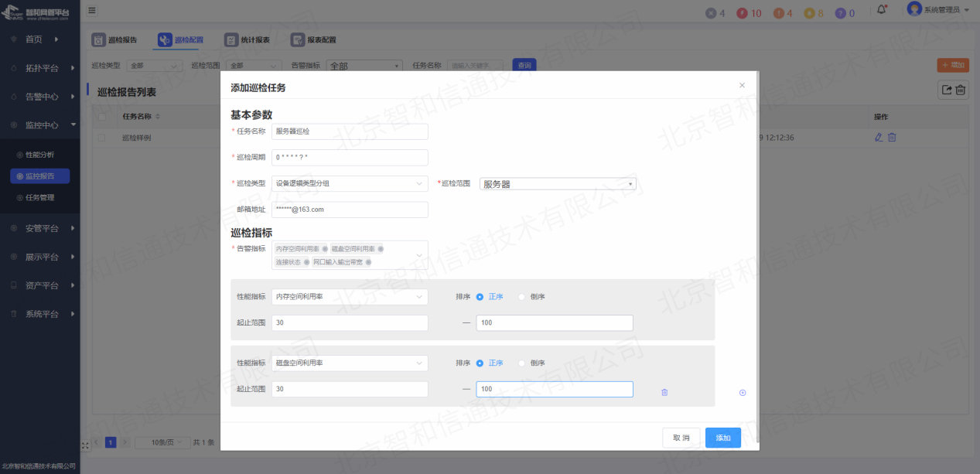The image size is (980, 474).
Task: Close the 添加巡检任务 dialog with the X
Action: [x=742, y=86]
